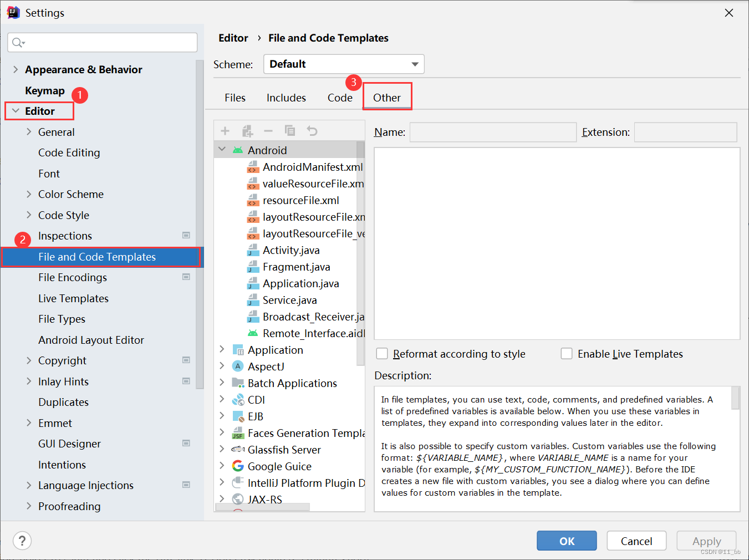Click the Remove template minus icon
The width and height of the screenshot is (749, 560).
268,131
